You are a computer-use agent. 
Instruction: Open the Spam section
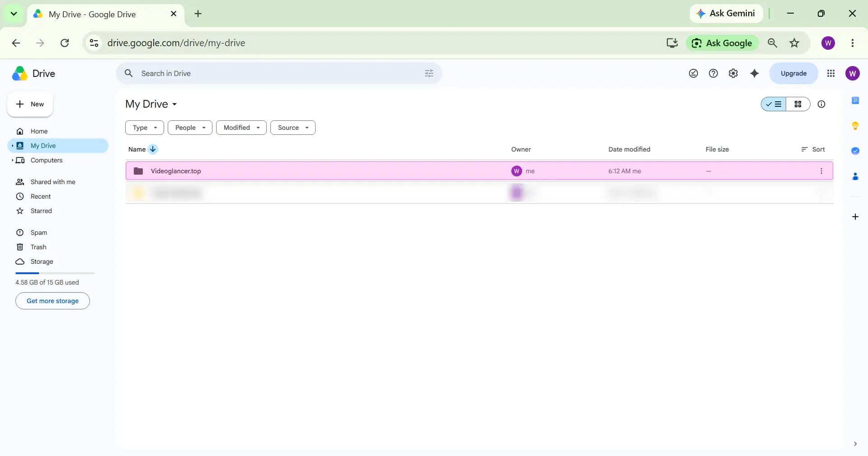58,233
